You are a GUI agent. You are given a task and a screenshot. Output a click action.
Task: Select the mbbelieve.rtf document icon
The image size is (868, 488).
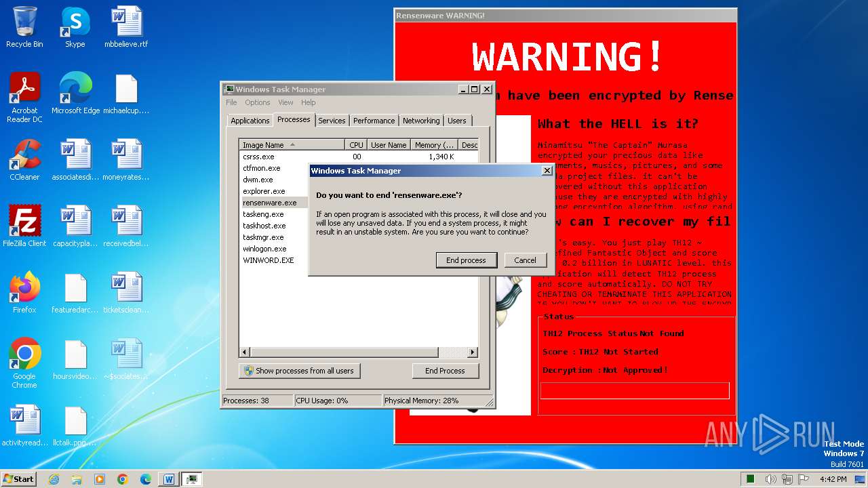[x=126, y=27]
